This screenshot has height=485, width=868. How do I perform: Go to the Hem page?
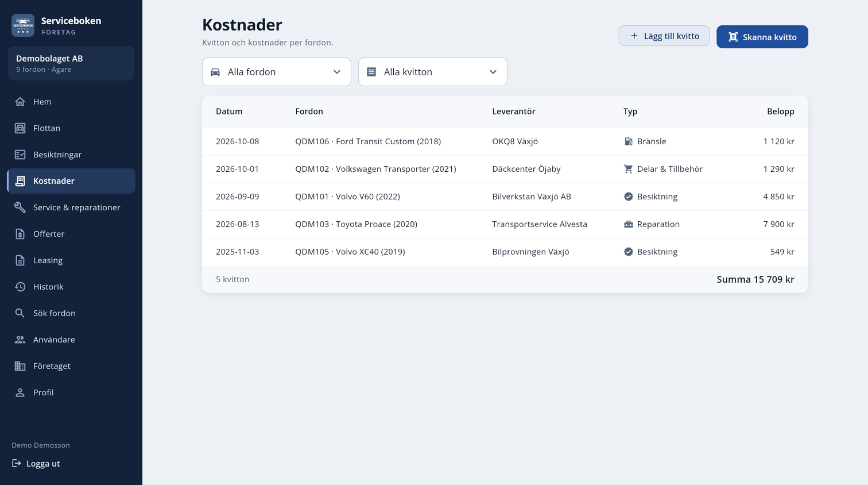(71, 102)
